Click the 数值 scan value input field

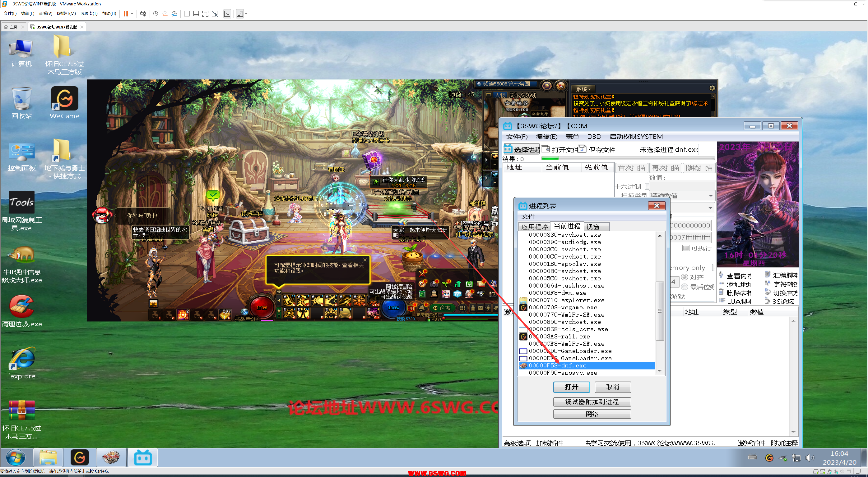[682, 186]
